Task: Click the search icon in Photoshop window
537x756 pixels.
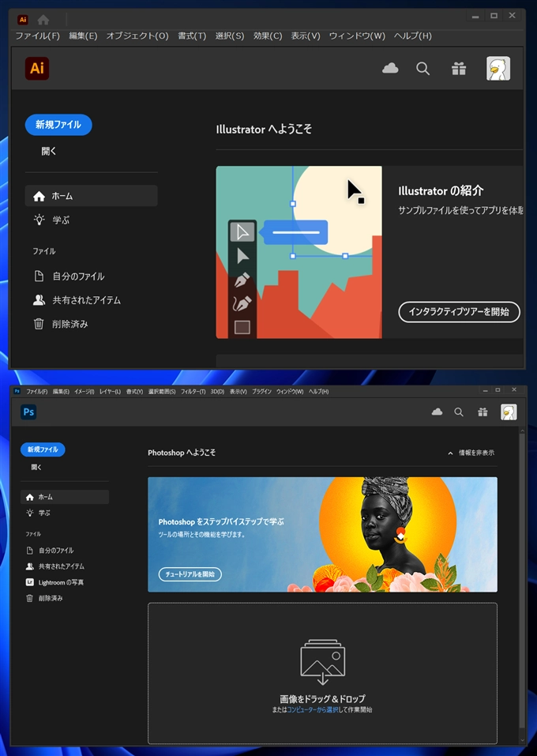Action: (459, 412)
